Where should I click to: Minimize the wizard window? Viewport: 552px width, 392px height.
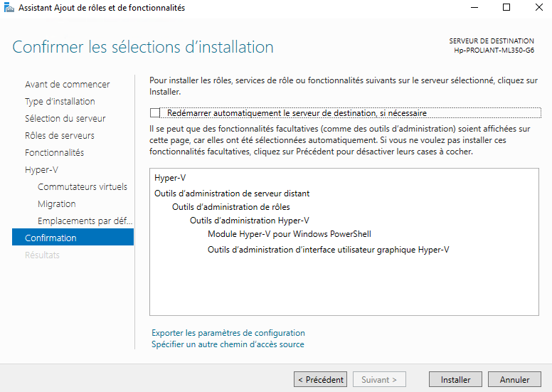click(474, 8)
